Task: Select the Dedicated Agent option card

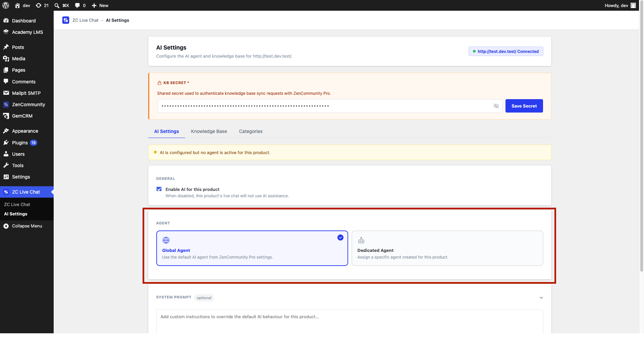Action: click(447, 248)
